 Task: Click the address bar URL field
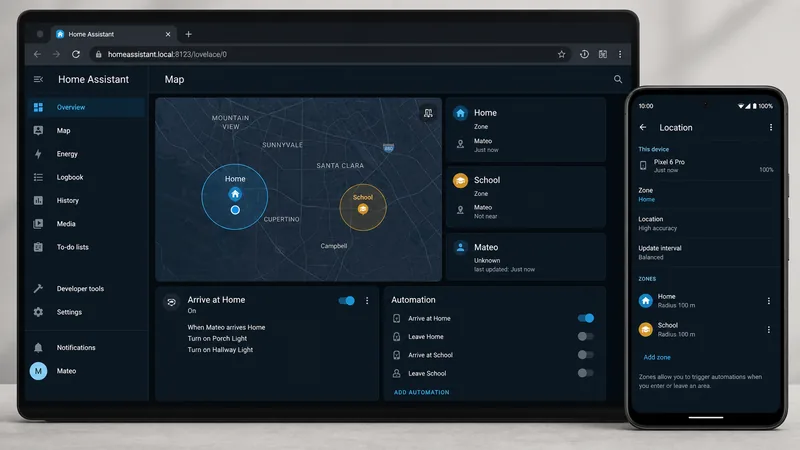click(329, 54)
